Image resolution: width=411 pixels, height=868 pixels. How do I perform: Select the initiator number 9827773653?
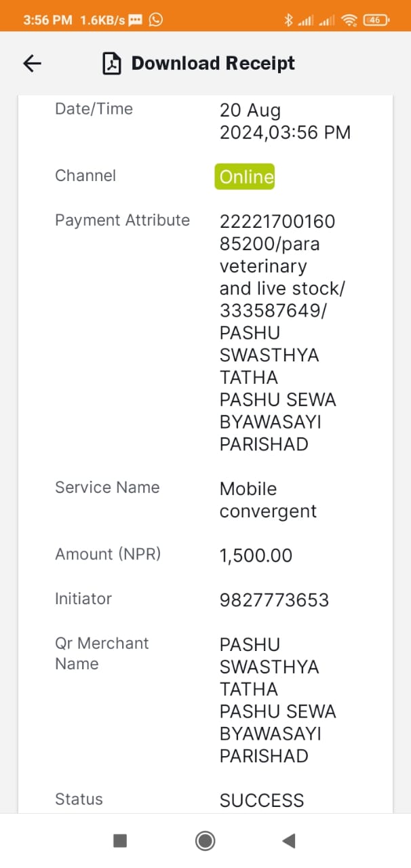click(274, 600)
